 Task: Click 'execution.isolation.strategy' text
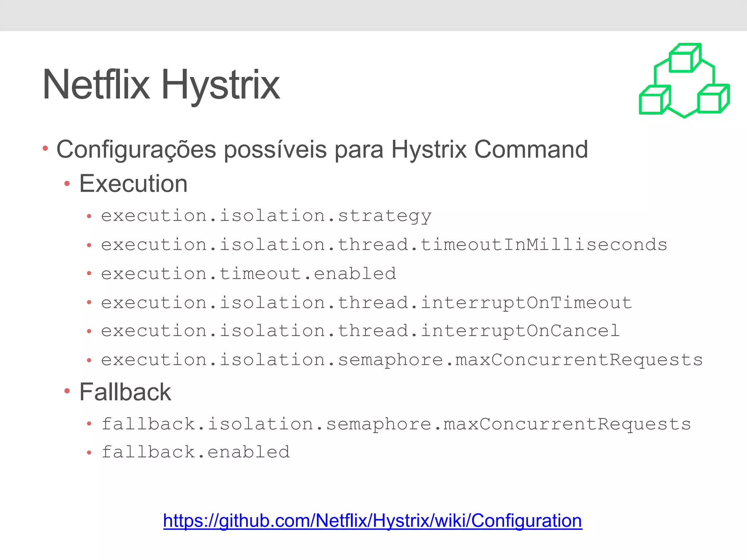266,216
